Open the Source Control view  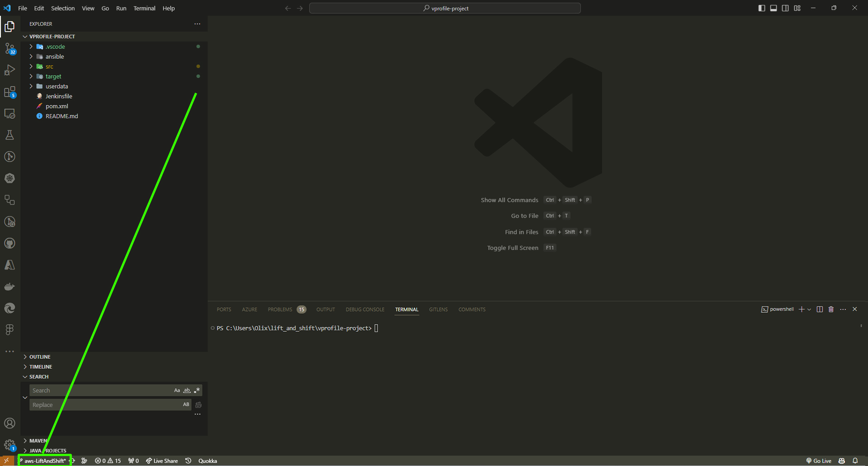9,48
